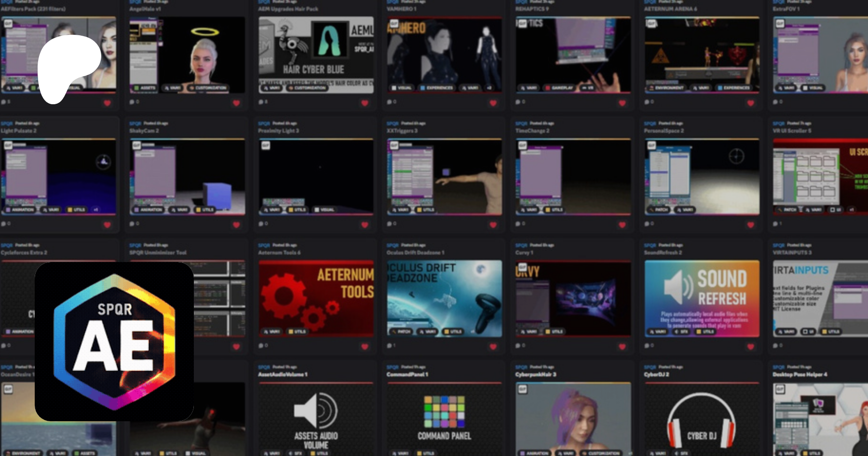Click the comment icon under PersonalSpace 2

click(x=647, y=224)
